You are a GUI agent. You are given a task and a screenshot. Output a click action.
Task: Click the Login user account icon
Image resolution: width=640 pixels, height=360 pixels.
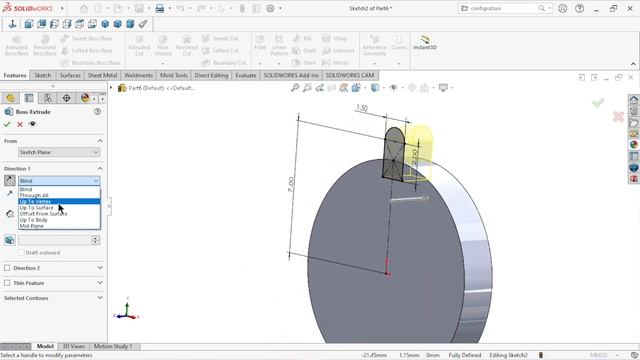click(562, 8)
